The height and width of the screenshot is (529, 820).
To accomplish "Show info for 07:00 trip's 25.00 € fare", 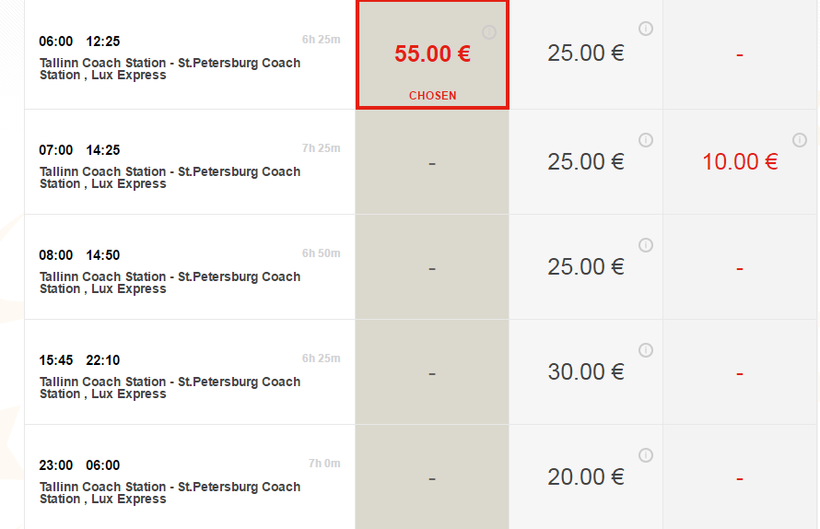I will (646, 140).
